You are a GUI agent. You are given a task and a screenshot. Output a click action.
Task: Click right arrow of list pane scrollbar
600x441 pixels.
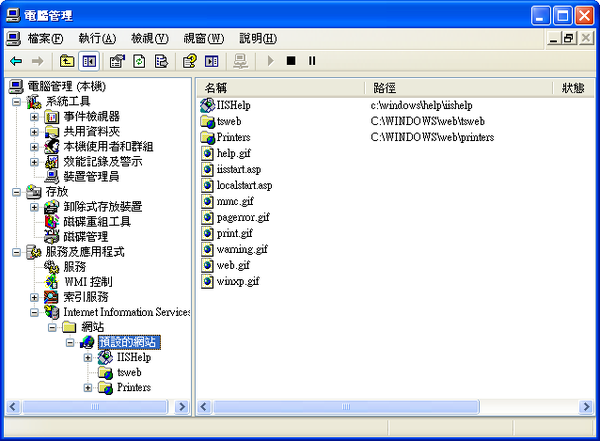[x=586, y=407]
